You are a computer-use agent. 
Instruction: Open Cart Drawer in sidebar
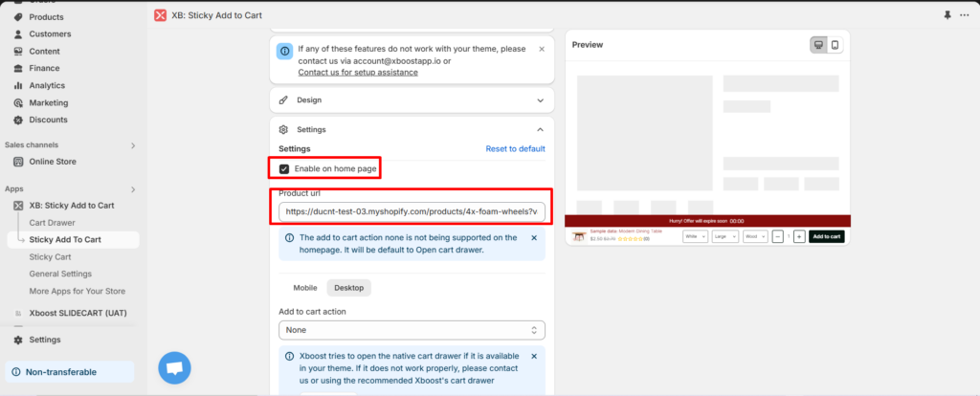tap(52, 223)
